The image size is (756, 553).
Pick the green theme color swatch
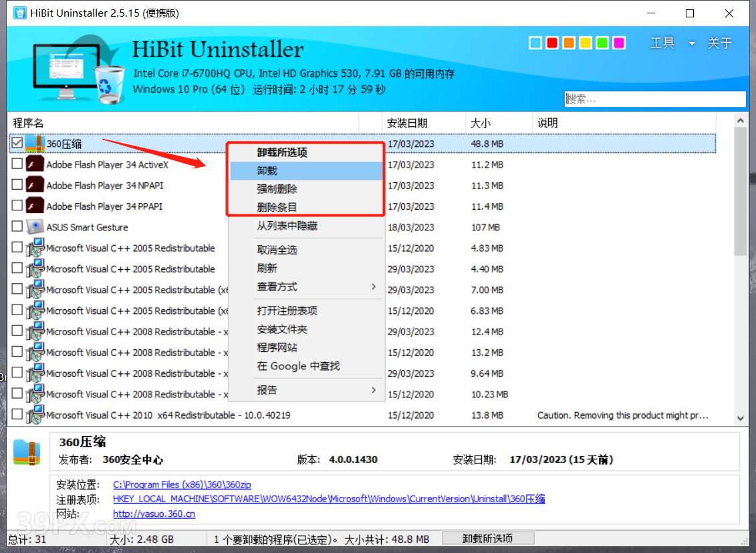(602, 43)
